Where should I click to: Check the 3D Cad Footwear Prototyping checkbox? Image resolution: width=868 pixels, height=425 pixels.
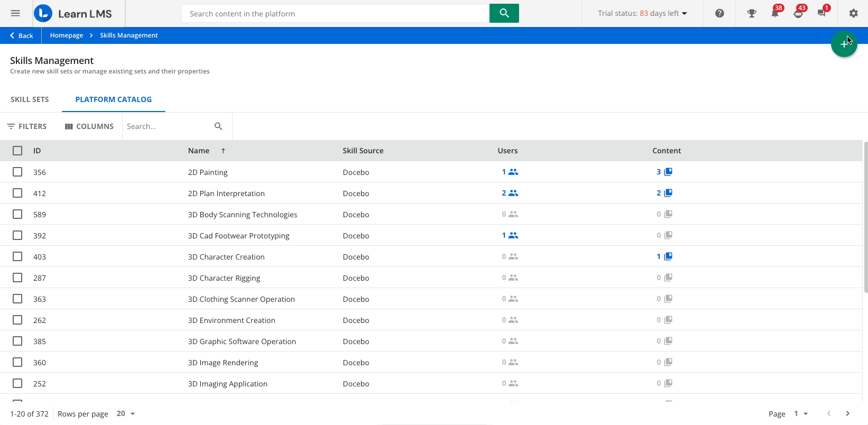(x=17, y=235)
